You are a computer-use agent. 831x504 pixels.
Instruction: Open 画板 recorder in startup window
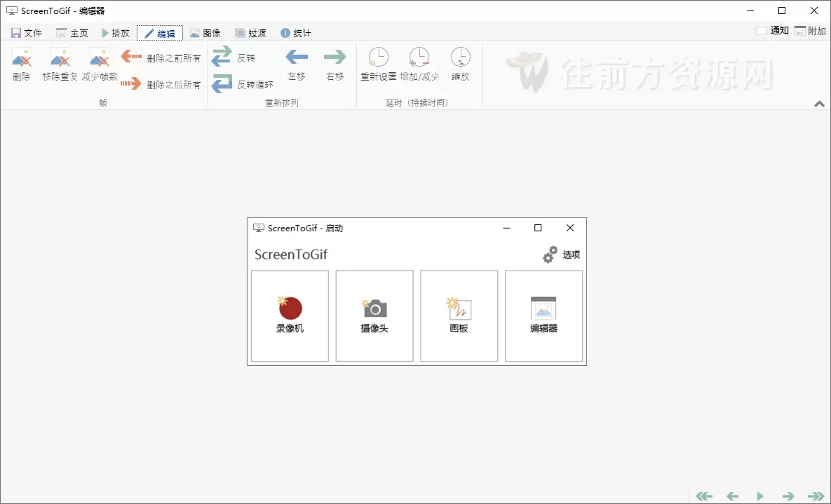point(459,316)
